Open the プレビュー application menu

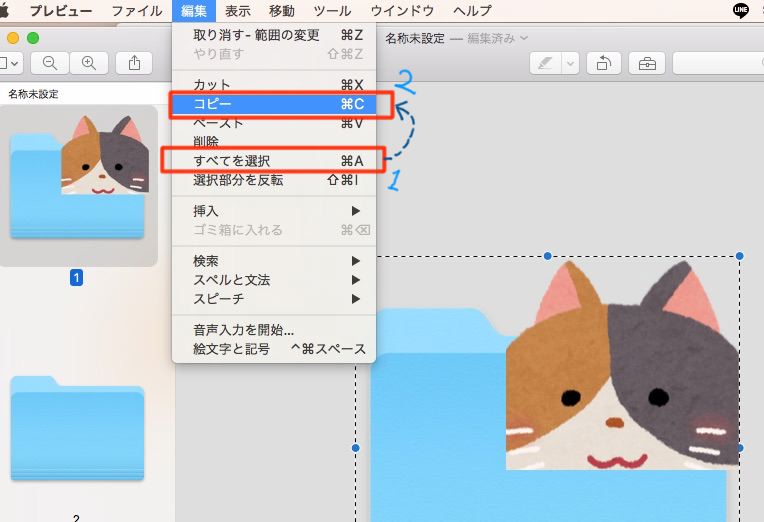(61, 10)
